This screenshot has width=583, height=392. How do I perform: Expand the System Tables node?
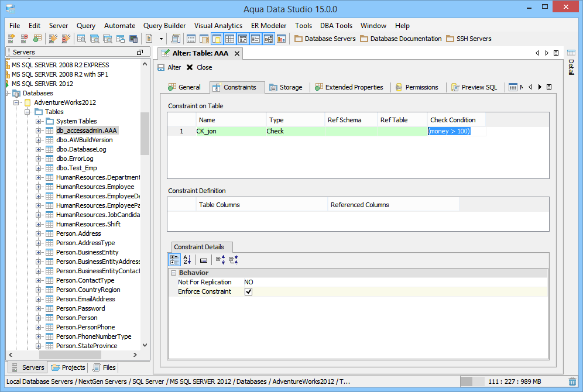tap(38, 121)
